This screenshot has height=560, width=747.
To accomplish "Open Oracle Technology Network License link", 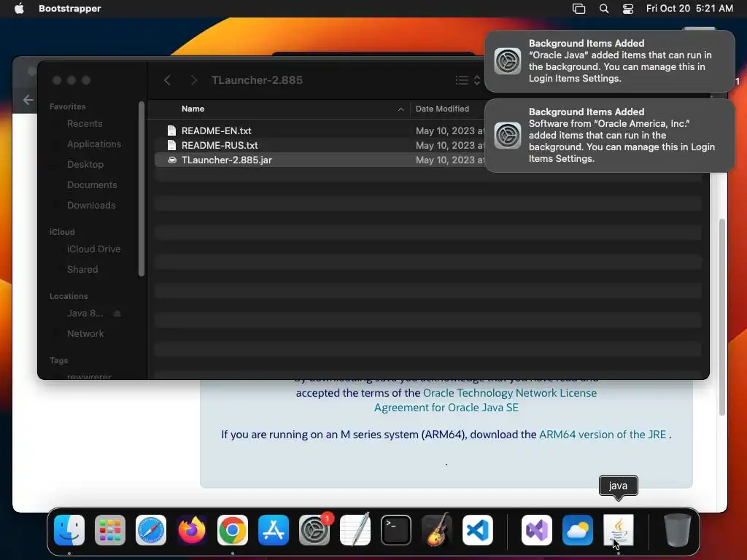I will pyautogui.click(x=510, y=393).
